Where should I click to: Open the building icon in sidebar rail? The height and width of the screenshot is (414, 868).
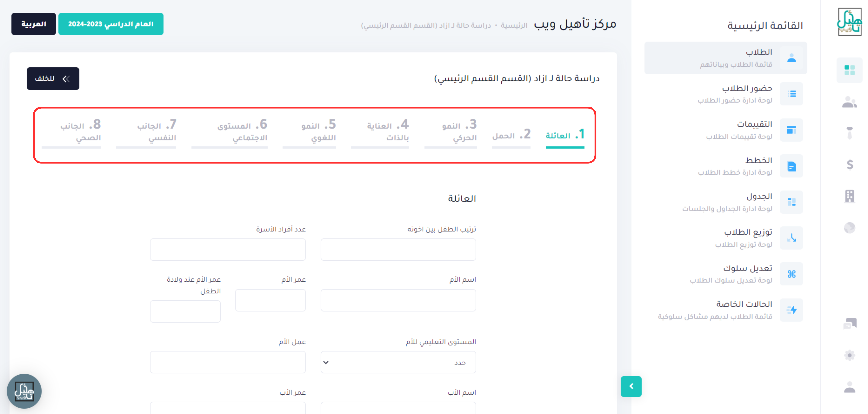tap(849, 196)
